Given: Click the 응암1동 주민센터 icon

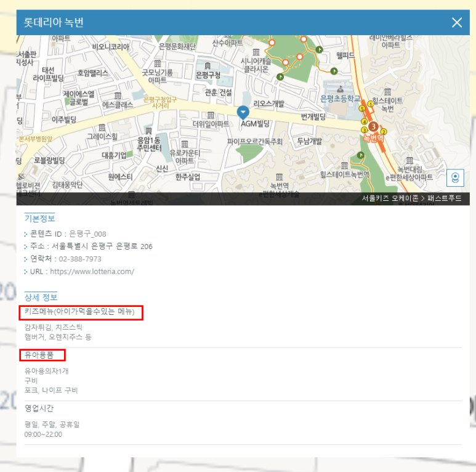Looking at the screenshot, I should point(148,131).
